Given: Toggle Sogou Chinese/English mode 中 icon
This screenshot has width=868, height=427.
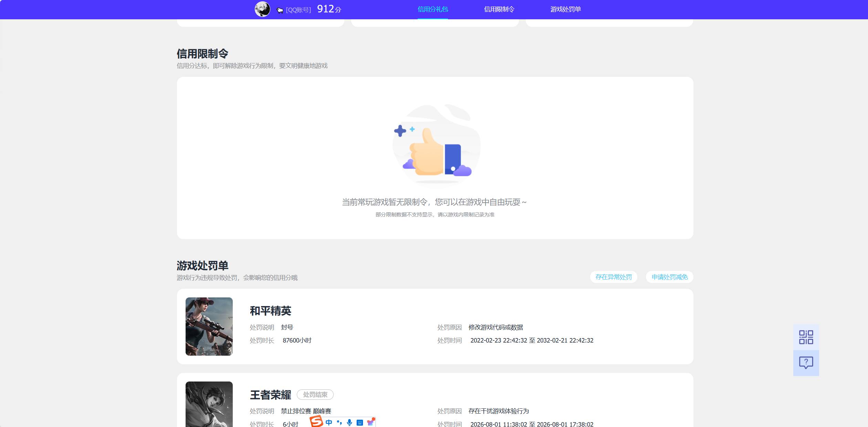Looking at the screenshot, I should click(x=329, y=423).
